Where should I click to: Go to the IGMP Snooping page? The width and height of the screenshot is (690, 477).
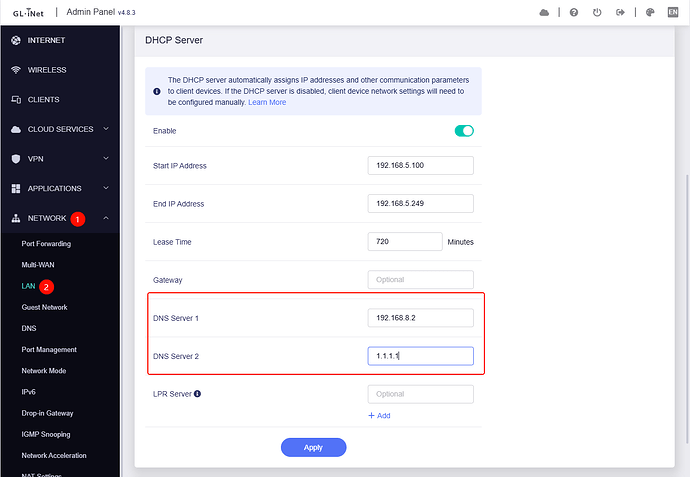(x=46, y=434)
